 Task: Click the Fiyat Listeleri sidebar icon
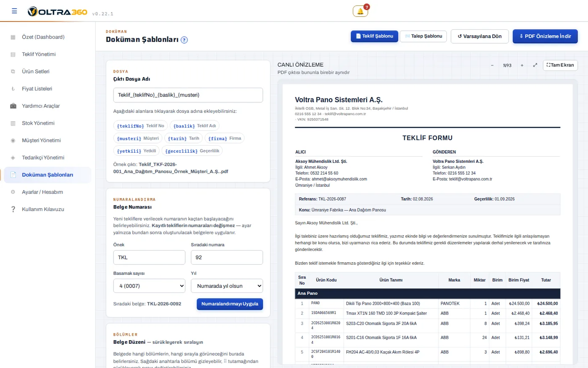click(13, 89)
